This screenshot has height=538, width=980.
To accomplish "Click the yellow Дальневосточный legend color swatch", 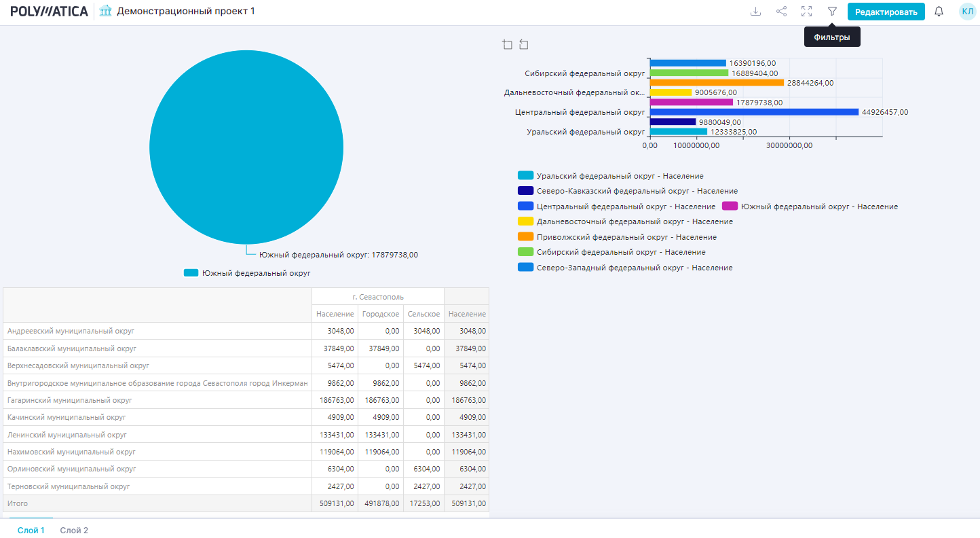I will (x=525, y=221).
